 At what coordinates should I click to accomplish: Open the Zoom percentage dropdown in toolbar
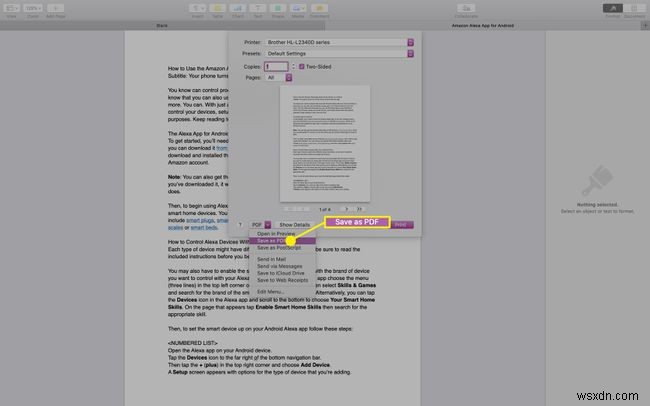33,8
